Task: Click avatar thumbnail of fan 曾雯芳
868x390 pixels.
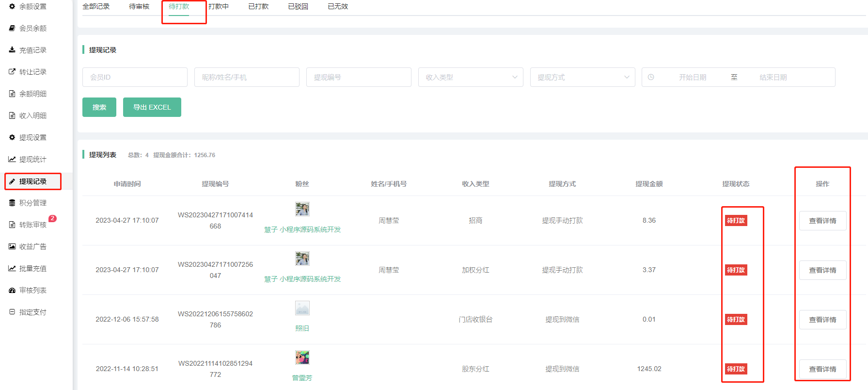Action: click(302, 357)
